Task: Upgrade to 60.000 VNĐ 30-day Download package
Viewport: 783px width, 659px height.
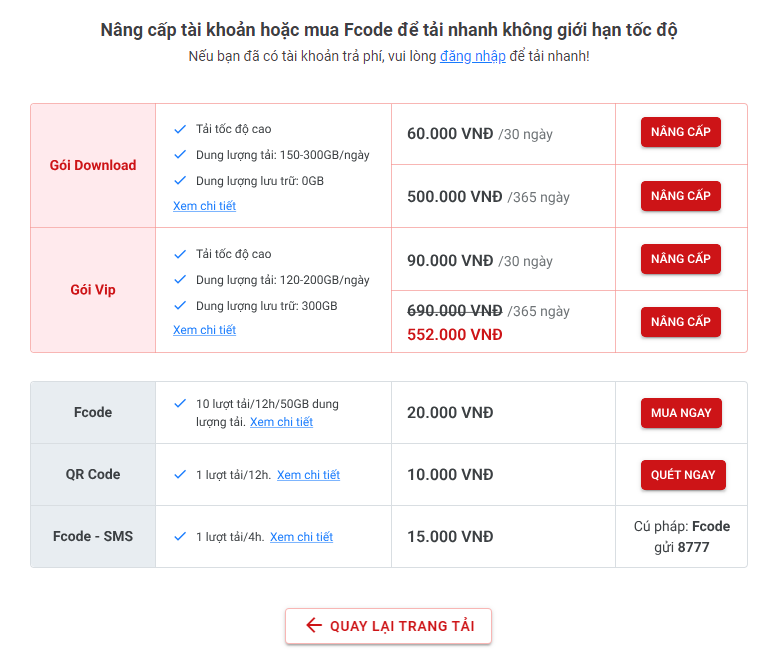Action: 681,132
